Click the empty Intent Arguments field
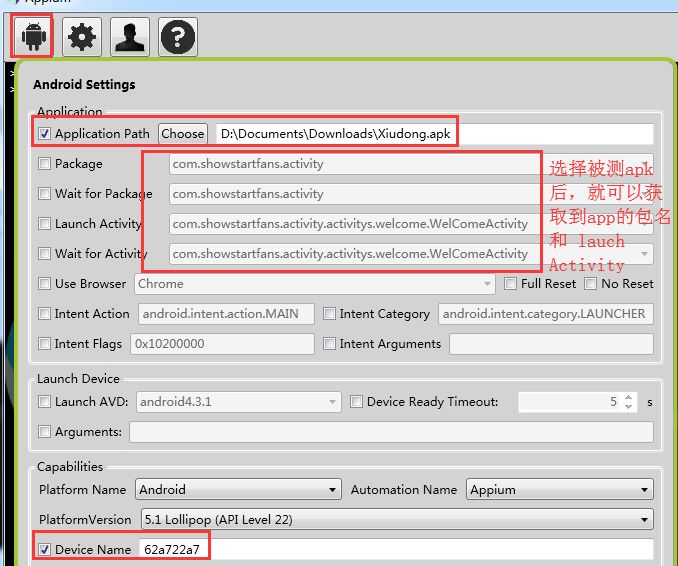The height and width of the screenshot is (566, 678). click(x=551, y=344)
